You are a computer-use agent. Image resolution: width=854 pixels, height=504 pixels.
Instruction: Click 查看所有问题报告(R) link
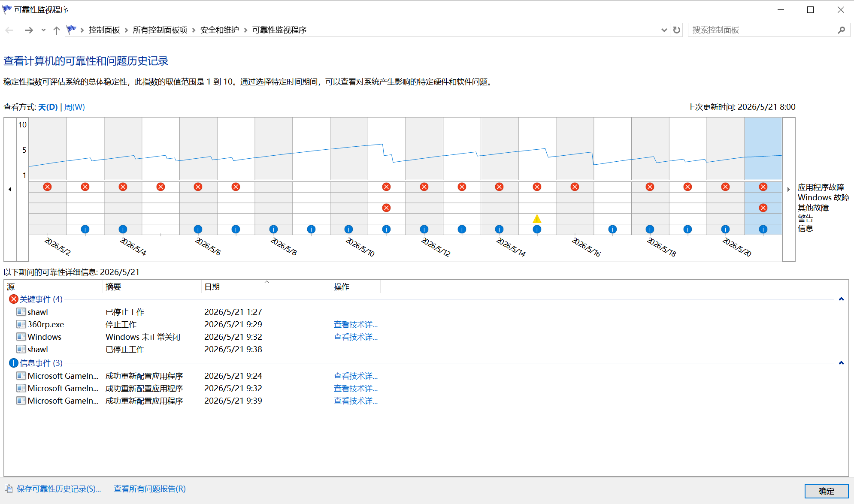click(x=150, y=489)
